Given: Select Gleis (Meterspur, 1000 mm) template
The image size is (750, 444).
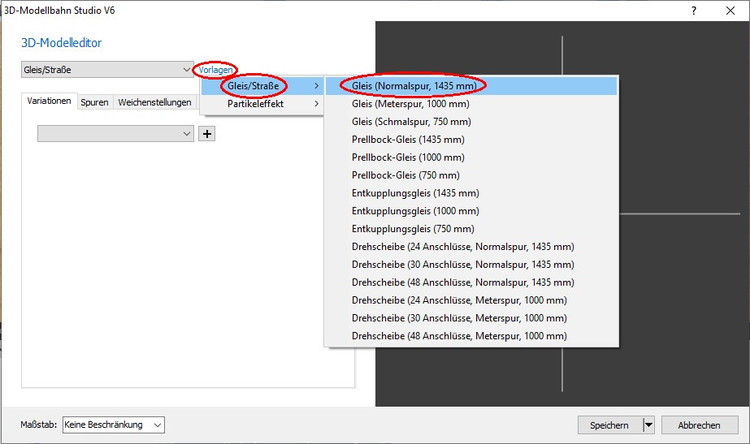Looking at the screenshot, I should point(471,104).
